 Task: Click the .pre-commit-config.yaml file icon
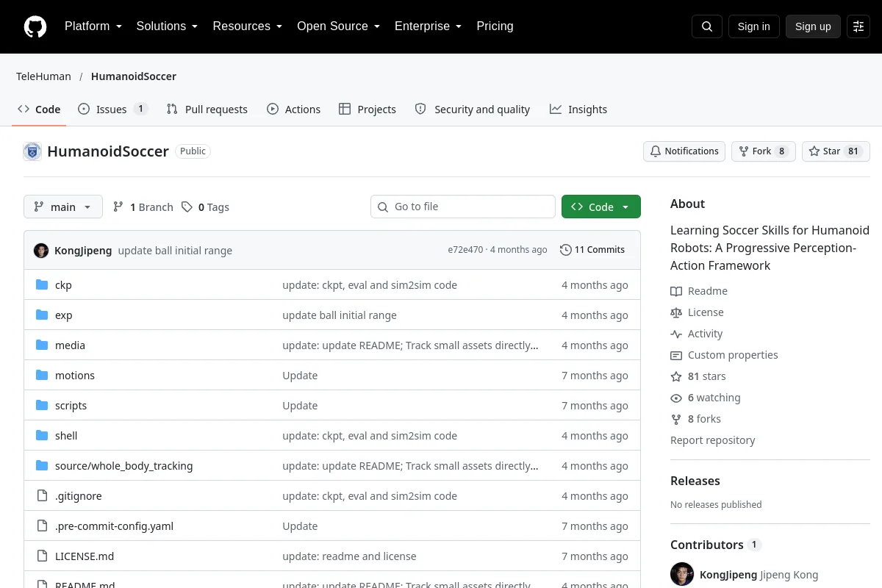(42, 526)
